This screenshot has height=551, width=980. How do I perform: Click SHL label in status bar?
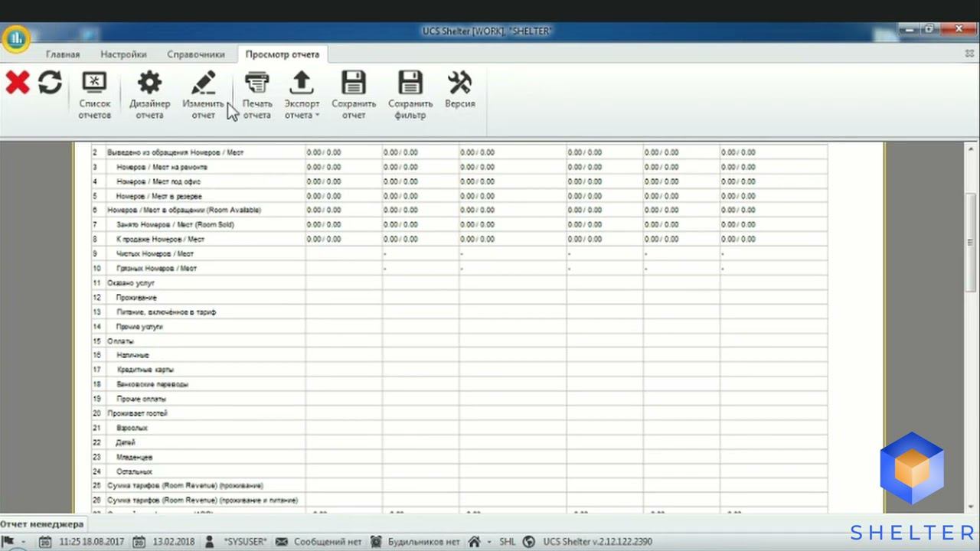[x=508, y=542]
